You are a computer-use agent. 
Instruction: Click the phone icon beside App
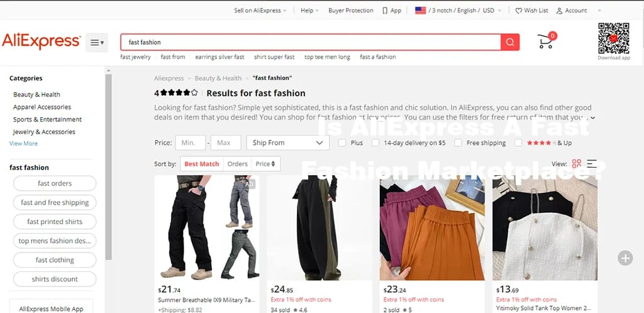tap(385, 11)
